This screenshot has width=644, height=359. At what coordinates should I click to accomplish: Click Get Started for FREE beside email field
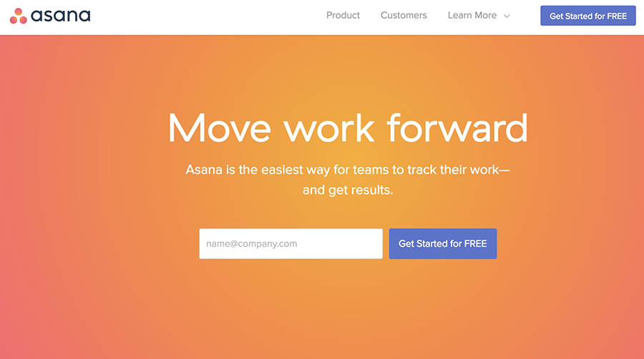(x=443, y=244)
